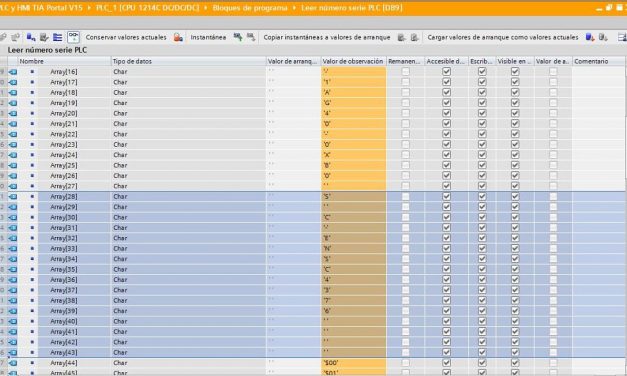This screenshot has height=376, width=627.
Task: Click the Leer número serie PLC block title
Action: tap(47, 50)
